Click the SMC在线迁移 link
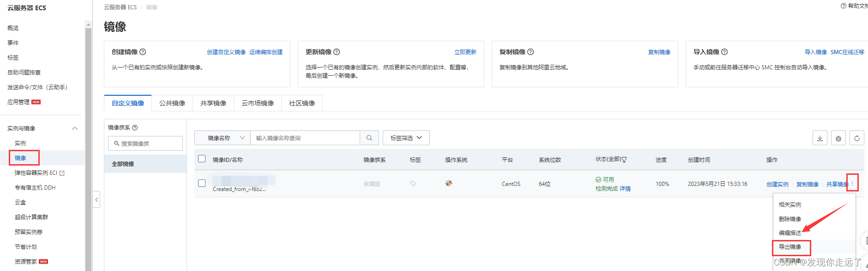Viewport: 868px width, 271px height. pos(847,52)
